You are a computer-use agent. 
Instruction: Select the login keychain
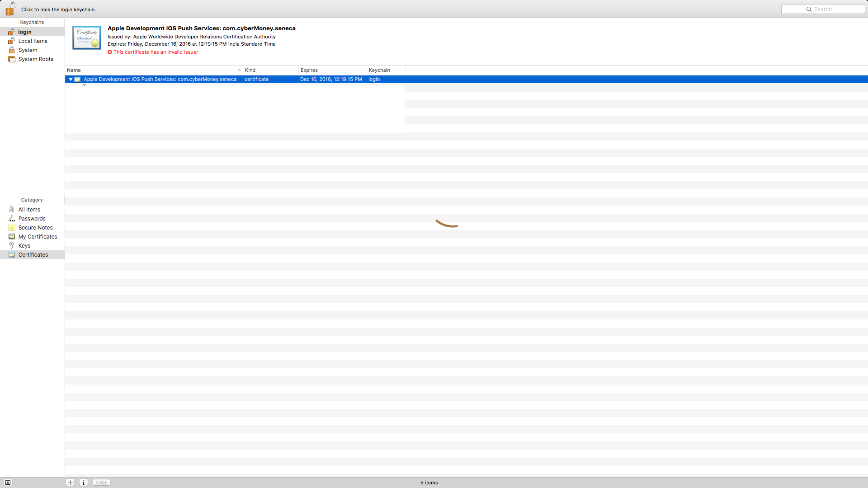(25, 32)
